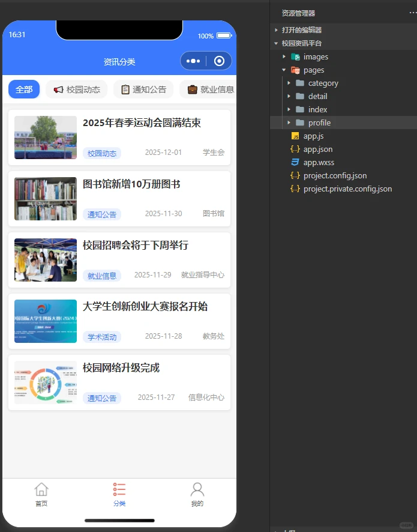
Task: Click the network upgrade diagram thumbnail
Action: (x=46, y=382)
